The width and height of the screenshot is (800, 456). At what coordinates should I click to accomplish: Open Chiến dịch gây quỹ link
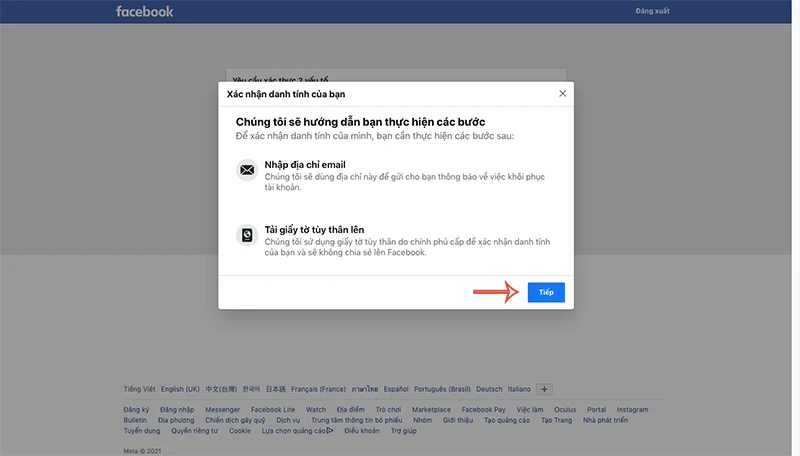click(x=235, y=420)
